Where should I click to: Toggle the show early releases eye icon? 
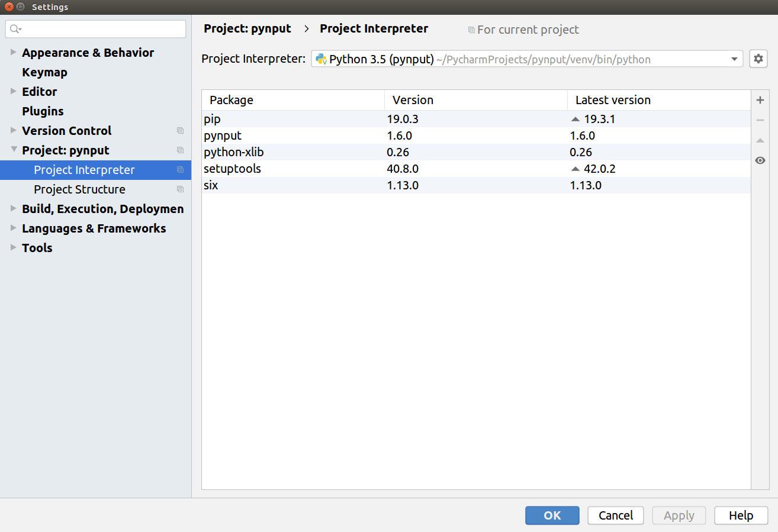[760, 160]
